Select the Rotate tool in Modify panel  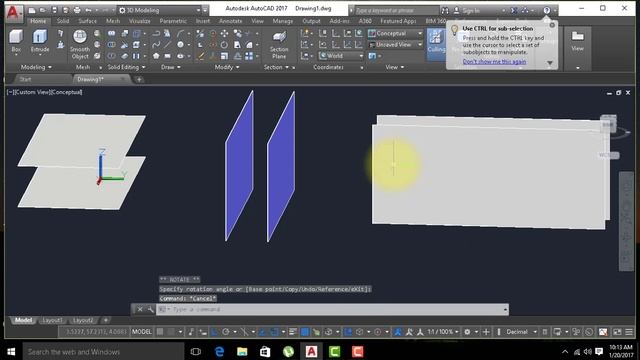click(224, 44)
